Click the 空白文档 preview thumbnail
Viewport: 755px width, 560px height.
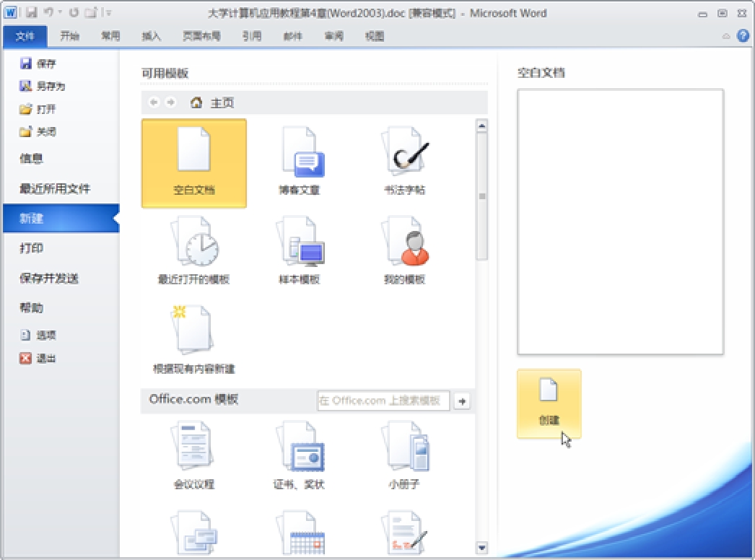click(620, 222)
